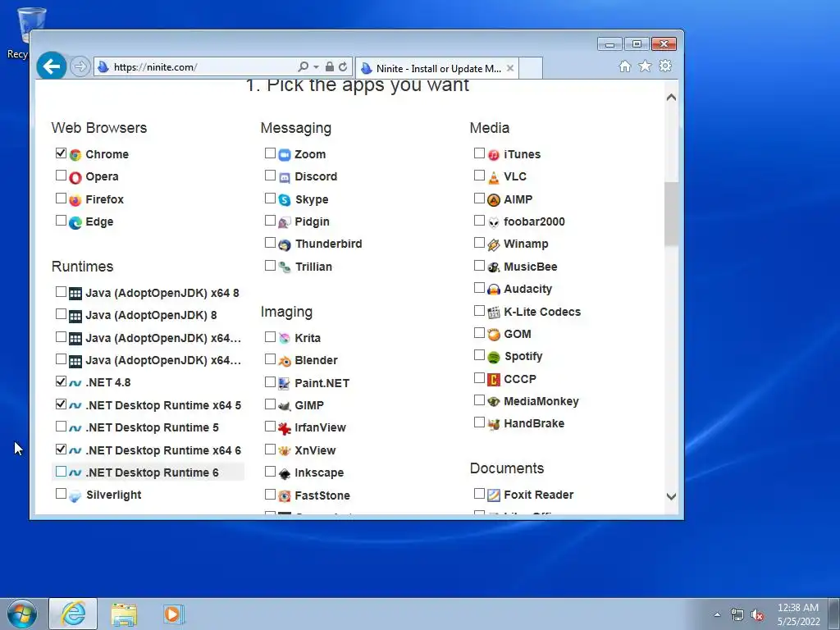Uncheck the Chrome checkbox

[61, 153]
